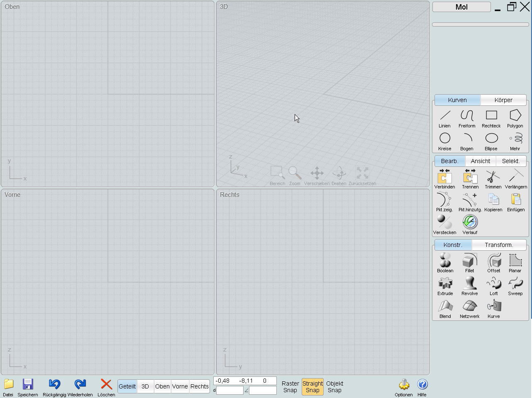Click the Verstecken hide tool
Image resolution: width=532 pixels, height=398 pixels.
(x=444, y=225)
